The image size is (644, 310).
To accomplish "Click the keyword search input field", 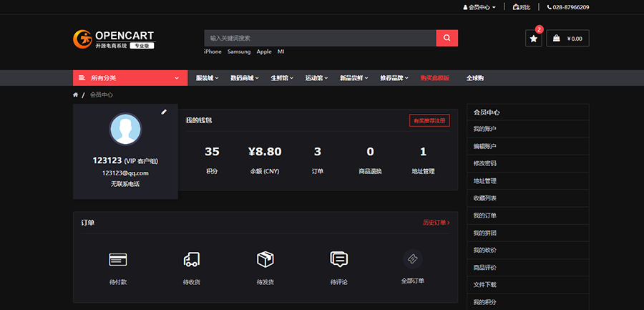I will (x=320, y=38).
